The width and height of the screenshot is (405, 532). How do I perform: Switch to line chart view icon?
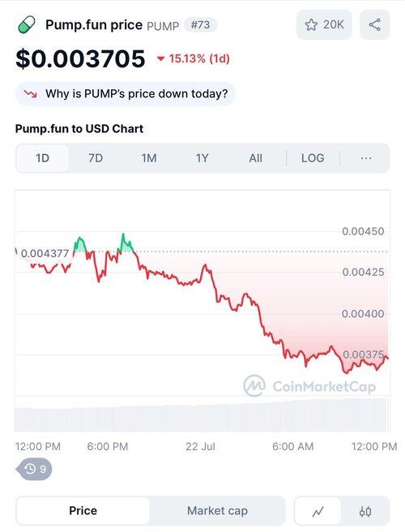(x=318, y=511)
